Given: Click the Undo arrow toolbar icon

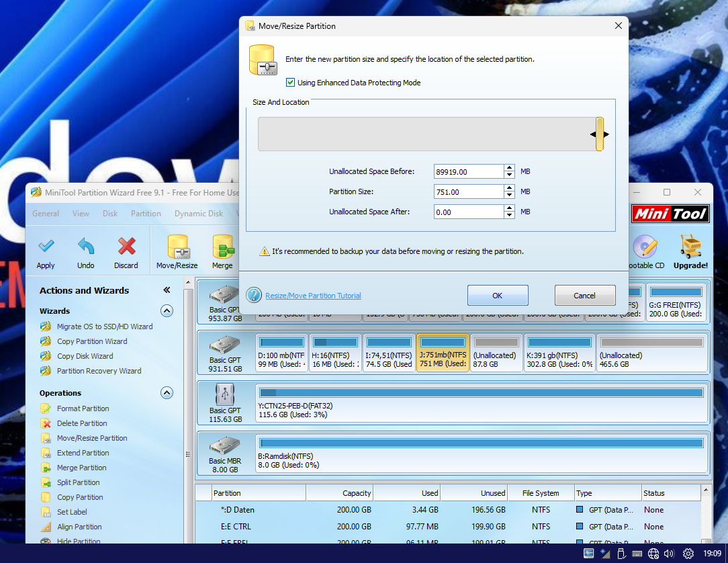Looking at the screenshot, I should pos(86,246).
